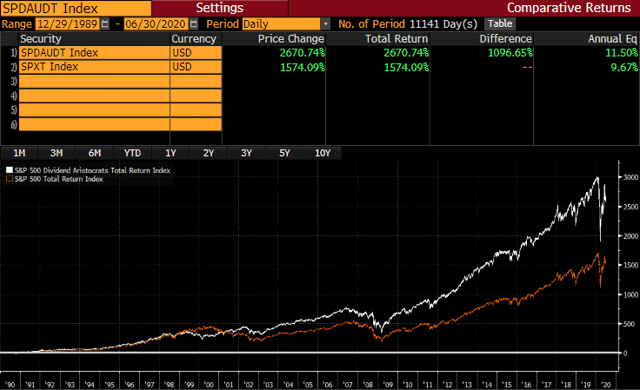Select the Period field showing Daily
640x390 pixels.
click(x=281, y=24)
